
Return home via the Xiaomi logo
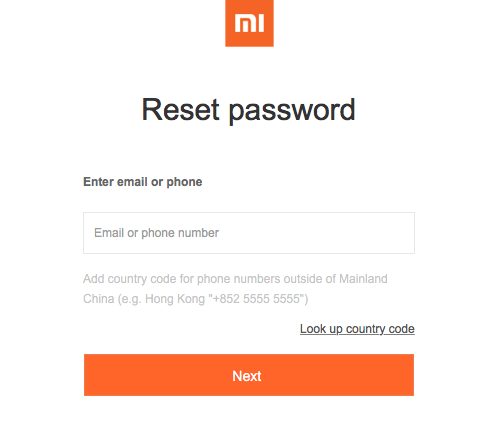pyautogui.click(x=249, y=23)
